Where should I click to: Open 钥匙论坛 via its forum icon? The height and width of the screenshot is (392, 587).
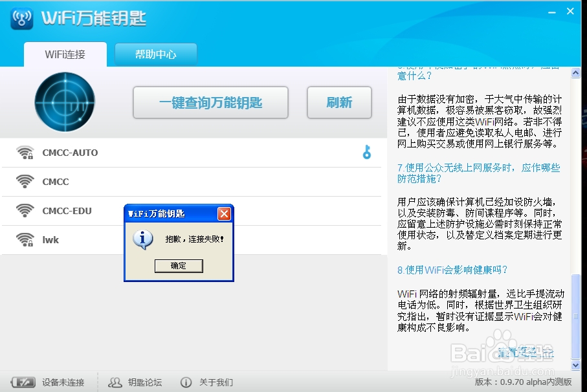[x=116, y=382]
